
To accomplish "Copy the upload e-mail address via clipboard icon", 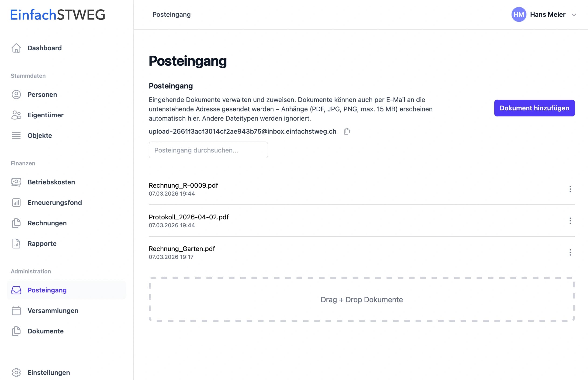I will click(x=347, y=132).
